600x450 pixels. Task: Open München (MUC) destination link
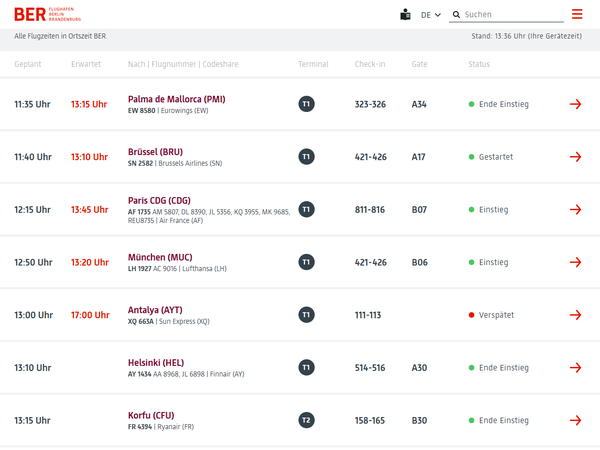pyautogui.click(x=160, y=257)
